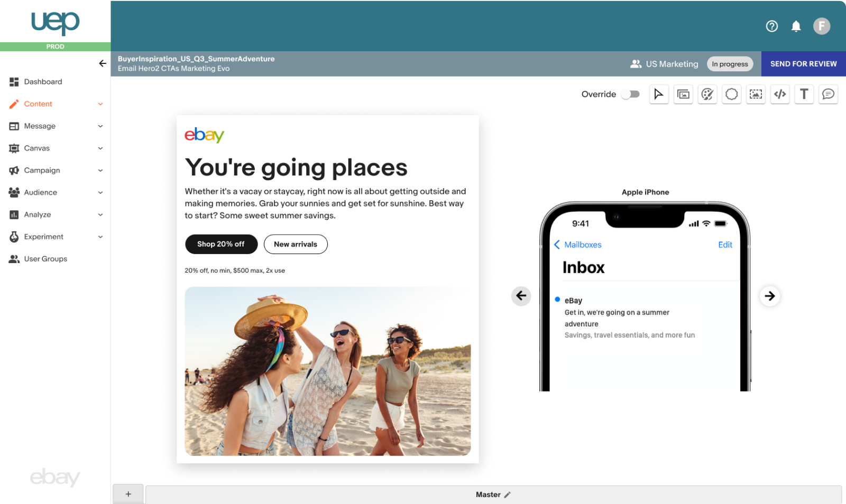The width and height of the screenshot is (846, 504).
Task: Collapse the sidebar with back arrow
Action: point(103,63)
